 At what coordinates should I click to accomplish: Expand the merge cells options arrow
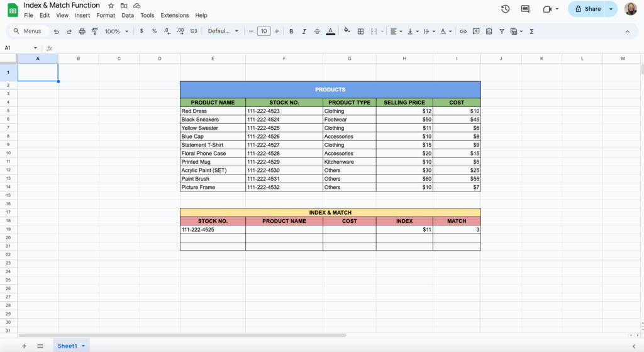(382, 31)
